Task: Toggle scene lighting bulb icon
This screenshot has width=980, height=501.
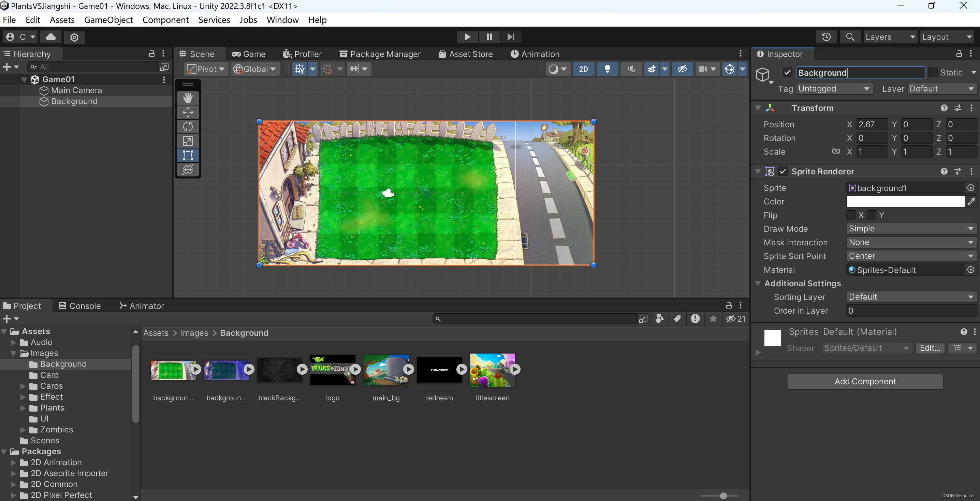Action: [x=607, y=69]
